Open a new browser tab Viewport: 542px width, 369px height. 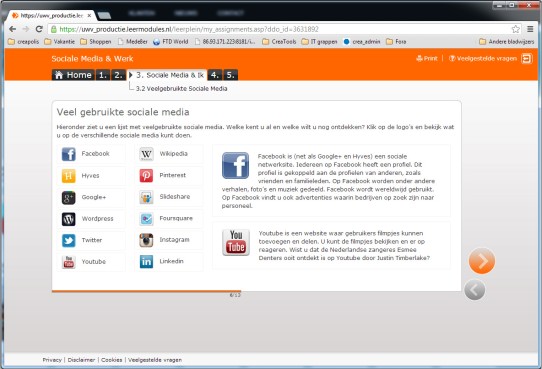tap(104, 16)
